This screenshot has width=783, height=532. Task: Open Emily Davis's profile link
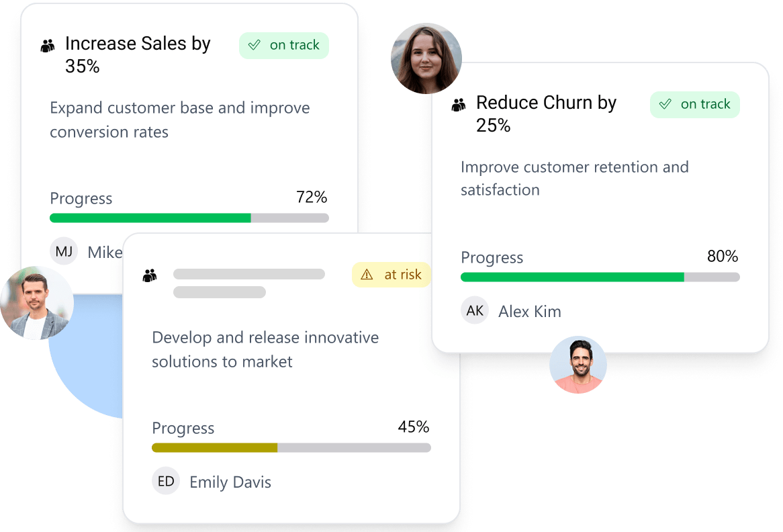coord(230,482)
